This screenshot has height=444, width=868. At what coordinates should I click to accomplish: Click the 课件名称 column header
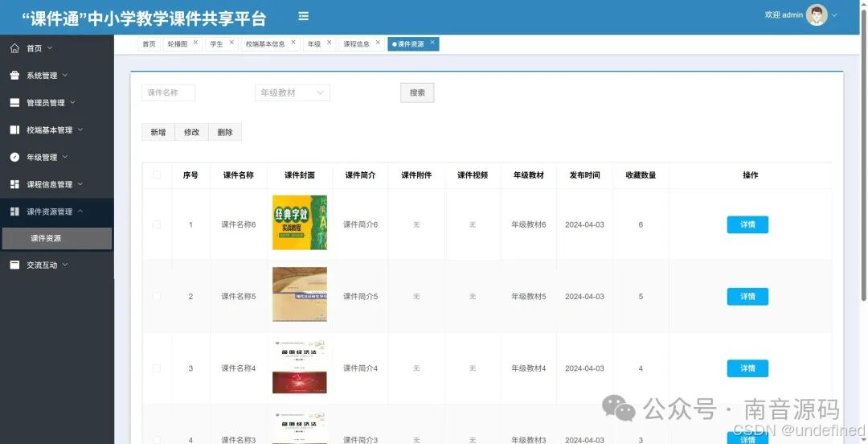point(239,175)
